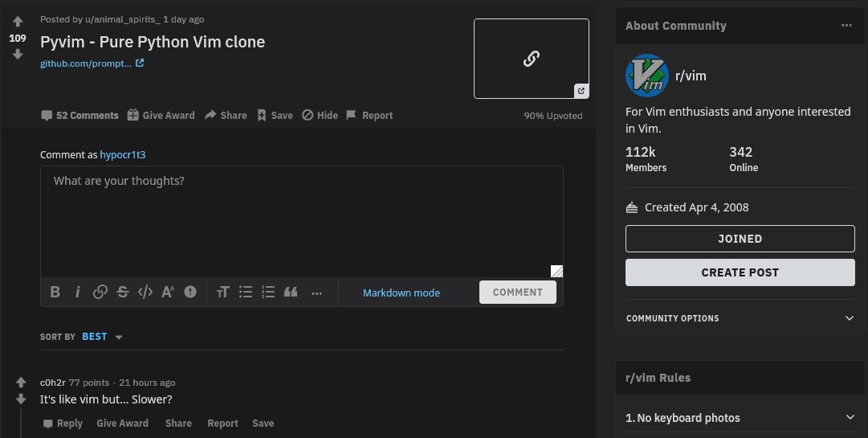
Task: Save c0h2r's comment
Action: click(263, 423)
